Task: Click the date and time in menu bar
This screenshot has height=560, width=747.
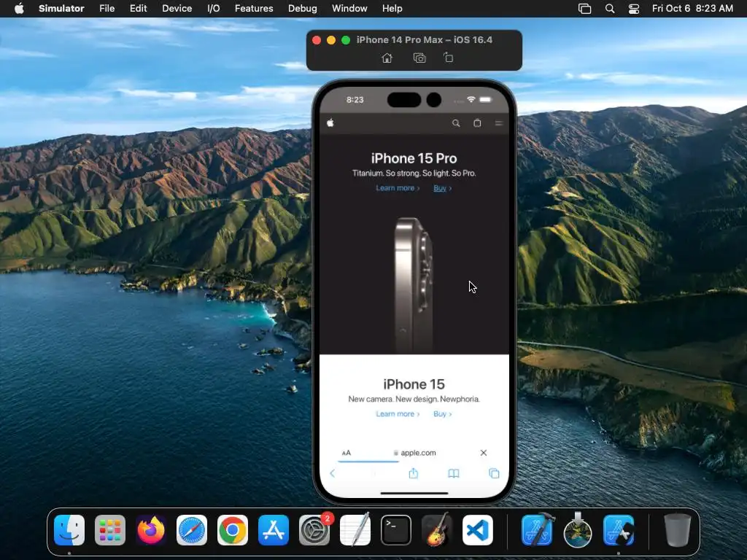Action: click(692, 9)
